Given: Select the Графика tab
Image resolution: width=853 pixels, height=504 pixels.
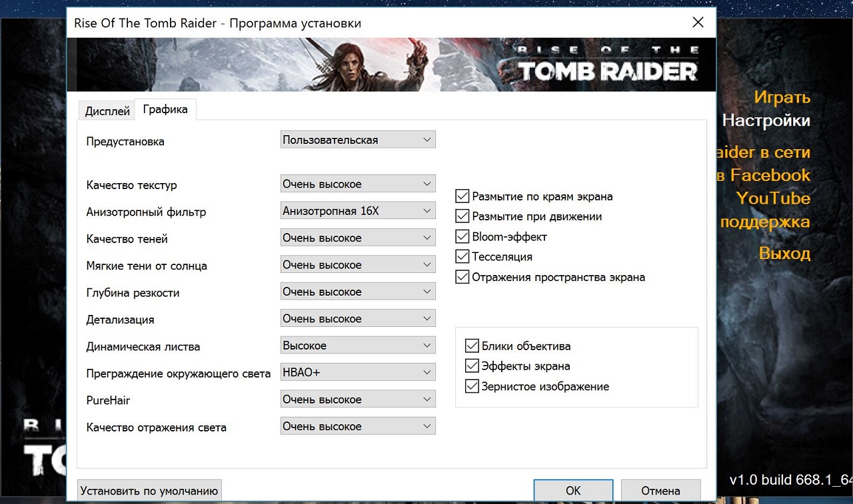Looking at the screenshot, I should click(165, 109).
